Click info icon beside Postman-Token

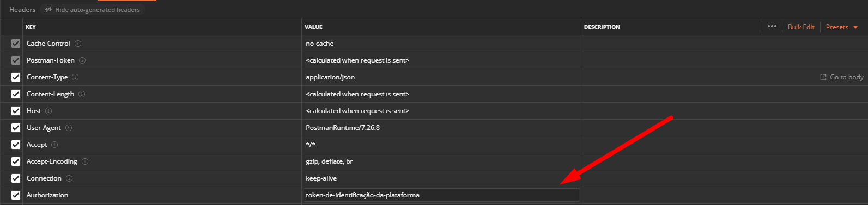tap(82, 60)
